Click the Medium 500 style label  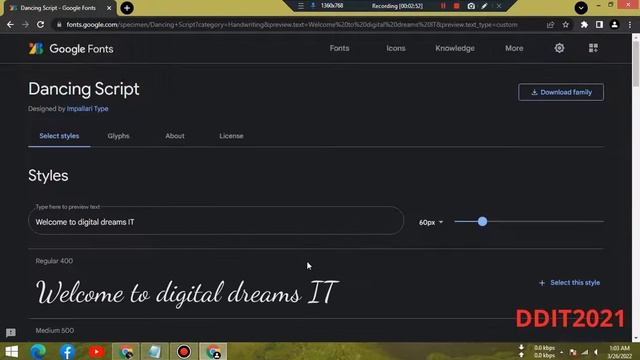[x=55, y=330]
